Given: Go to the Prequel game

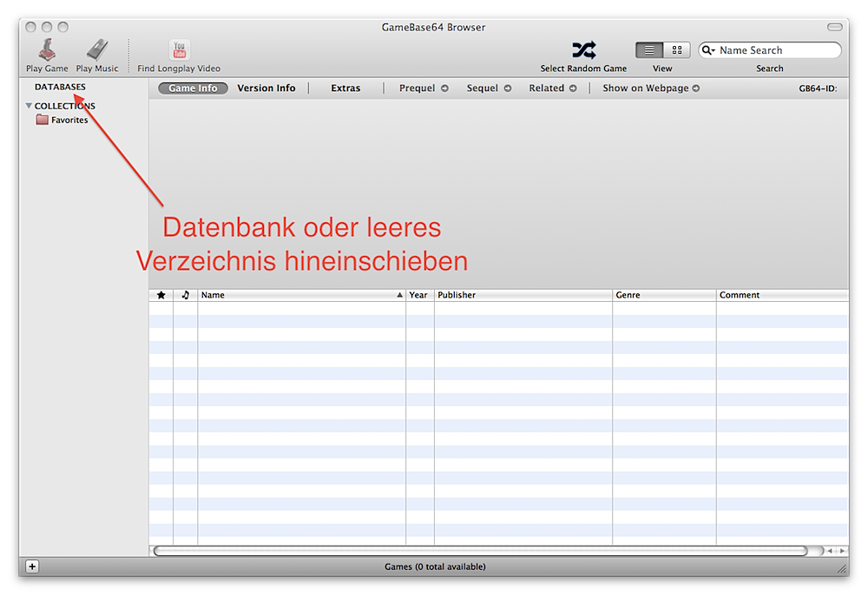Looking at the screenshot, I should 424,88.
